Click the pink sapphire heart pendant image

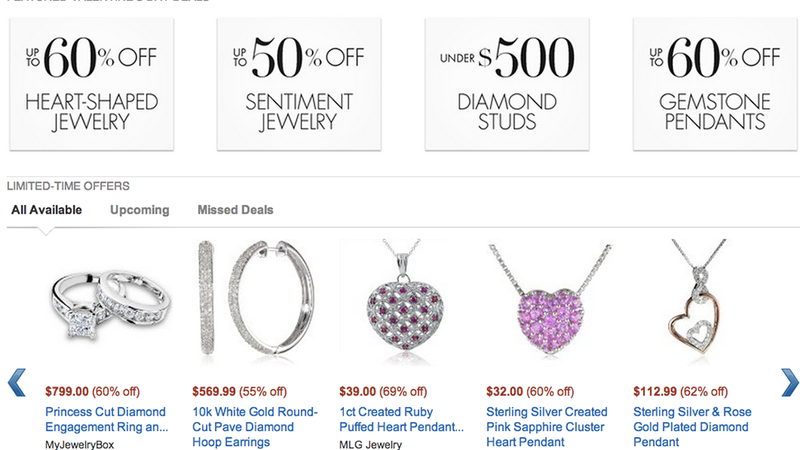pyautogui.click(x=550, y=299)
